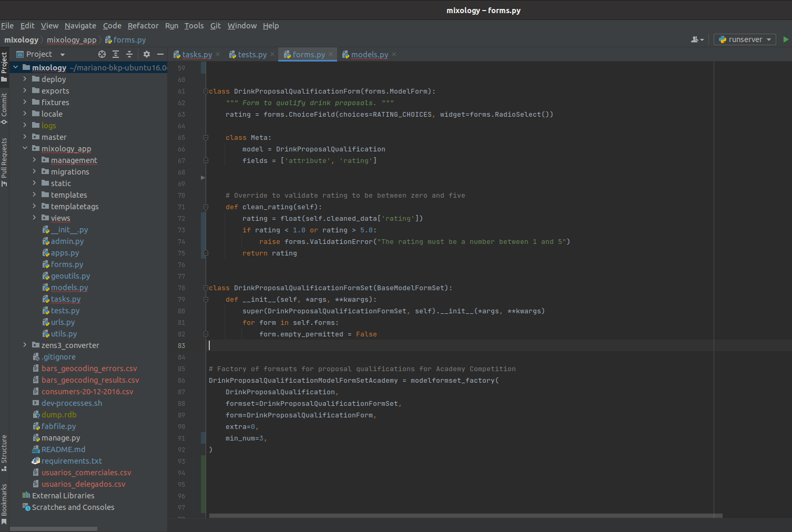
Task: Open the Refactor menu
Action: [143, 26]
